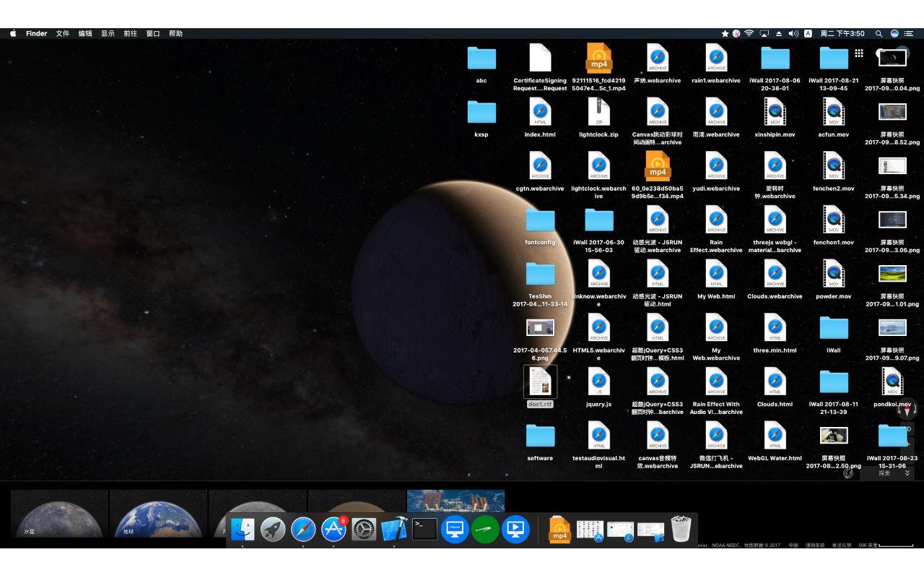Launch Xcode from the Dock
Viewport: 924px width, 578px height.
pos(393,529)
